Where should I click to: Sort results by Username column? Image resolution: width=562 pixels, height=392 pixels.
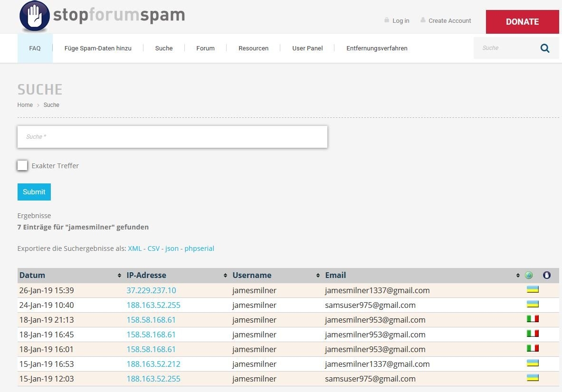[318, 276]
